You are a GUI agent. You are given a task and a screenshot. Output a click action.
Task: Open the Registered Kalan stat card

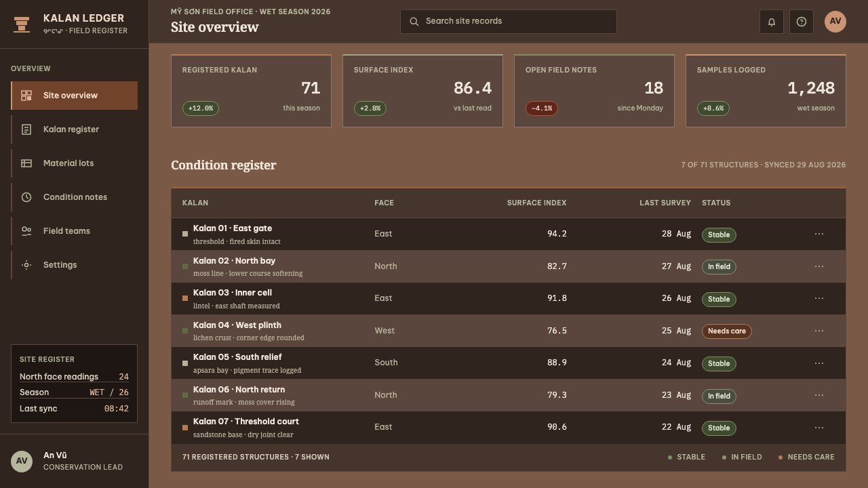(251, 91)
